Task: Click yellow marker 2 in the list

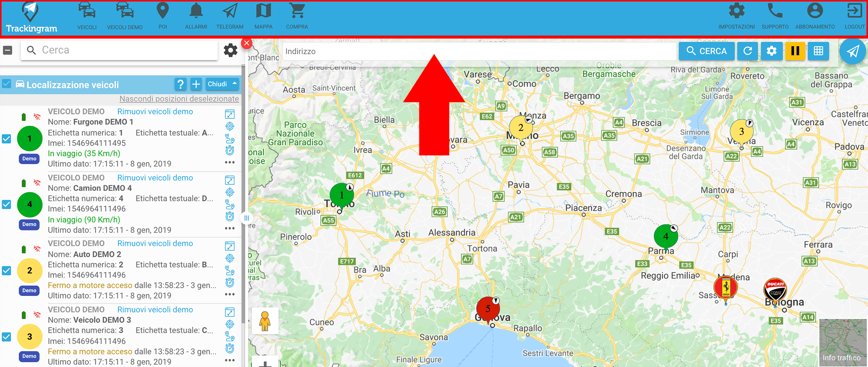Action: 30,271
